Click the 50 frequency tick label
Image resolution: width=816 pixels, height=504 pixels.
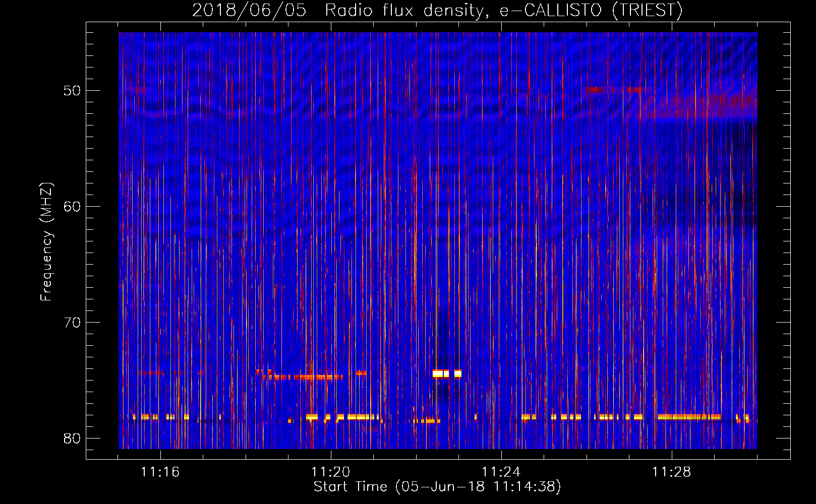[x=72, y=91]
